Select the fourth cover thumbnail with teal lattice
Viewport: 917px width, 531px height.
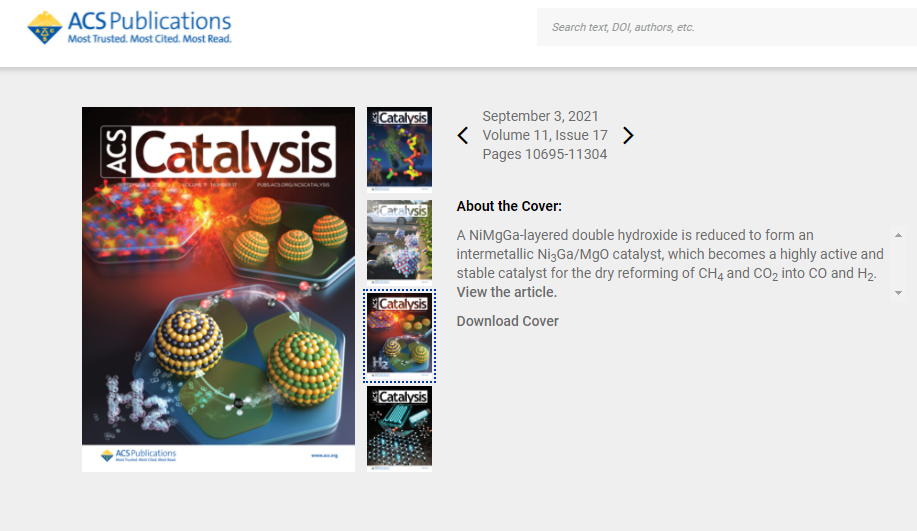pos(399,429)
